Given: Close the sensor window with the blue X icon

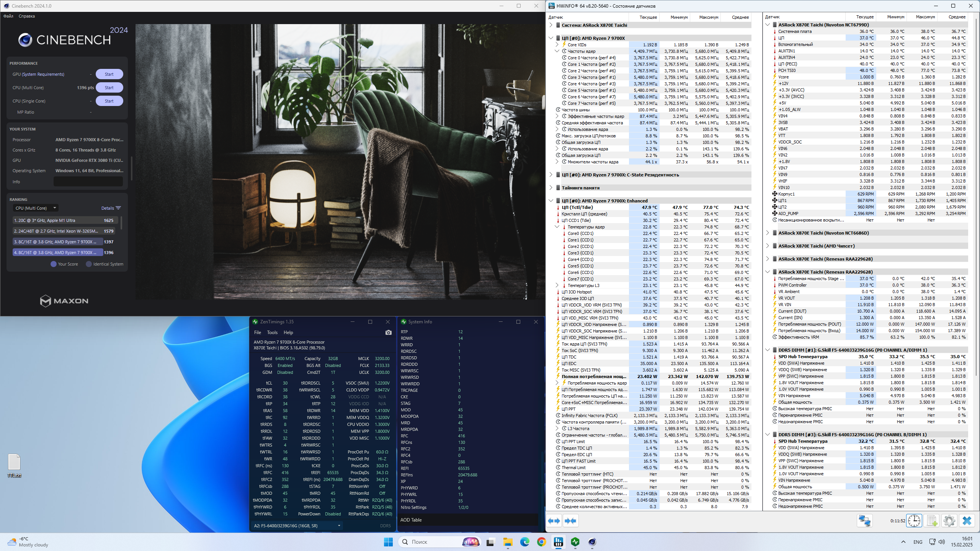Looking at the screenshot, I should tap(967, 521).
